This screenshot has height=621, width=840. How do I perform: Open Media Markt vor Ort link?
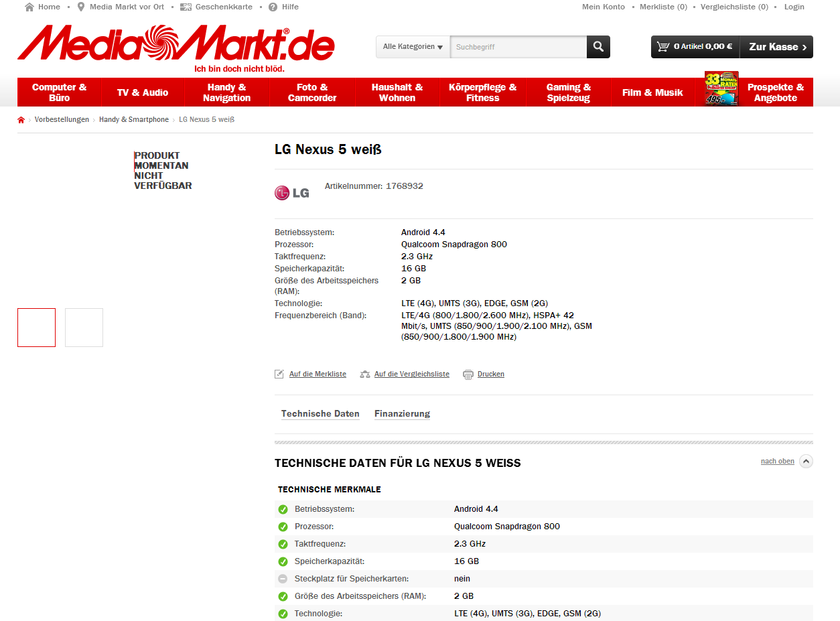[x=127, y=7]
